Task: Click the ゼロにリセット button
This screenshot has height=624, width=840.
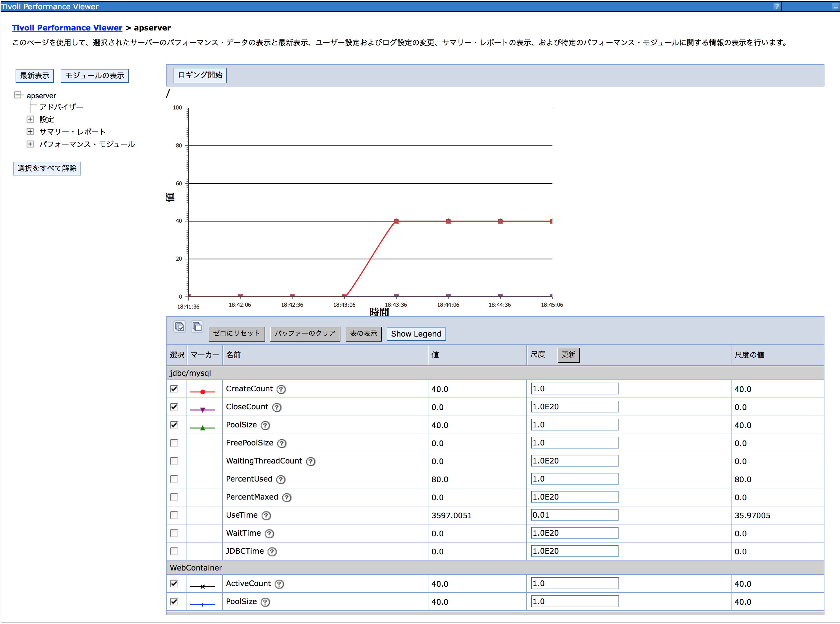Action: point(237,333)
